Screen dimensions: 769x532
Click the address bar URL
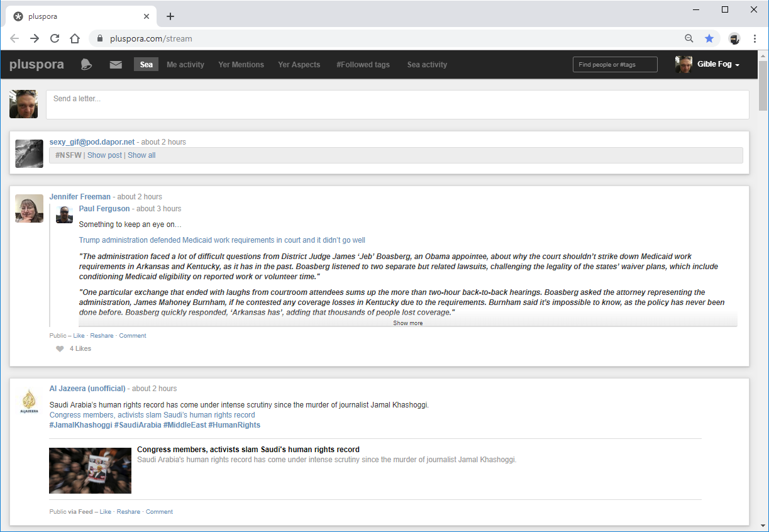151,38
